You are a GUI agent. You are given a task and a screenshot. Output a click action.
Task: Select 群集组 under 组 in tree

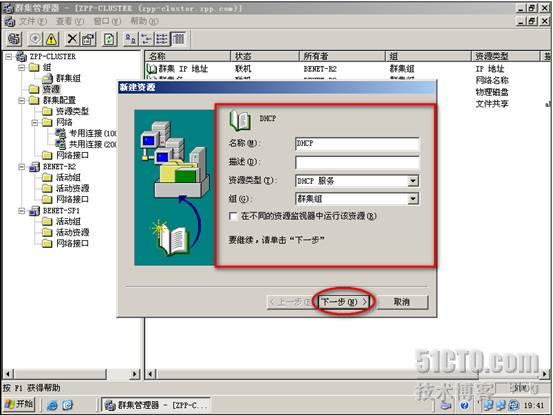point(68,78)
